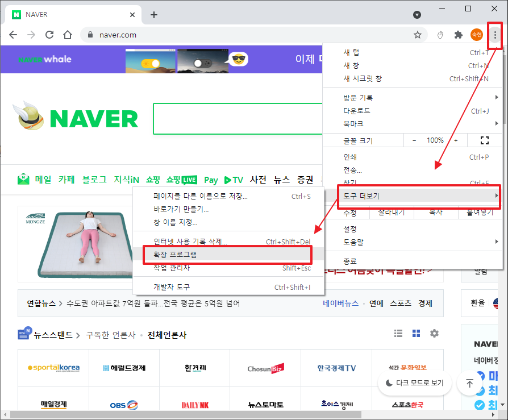Click fullscreen icon in zoom row
Viewport: 508px width, 420px height.
tap(484, 140)
